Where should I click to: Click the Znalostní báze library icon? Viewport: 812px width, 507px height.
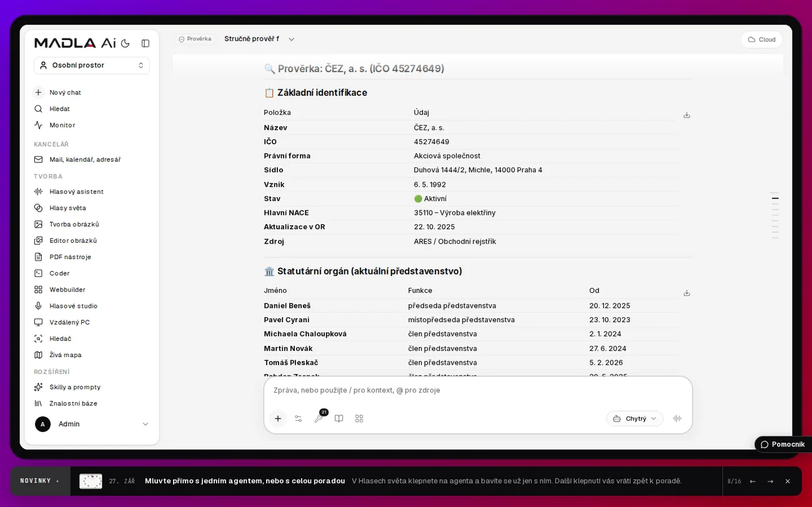(x=38, y=403)
